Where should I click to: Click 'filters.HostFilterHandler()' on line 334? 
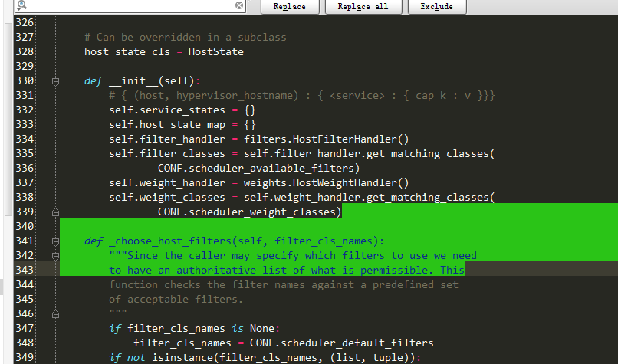[327, 139]
